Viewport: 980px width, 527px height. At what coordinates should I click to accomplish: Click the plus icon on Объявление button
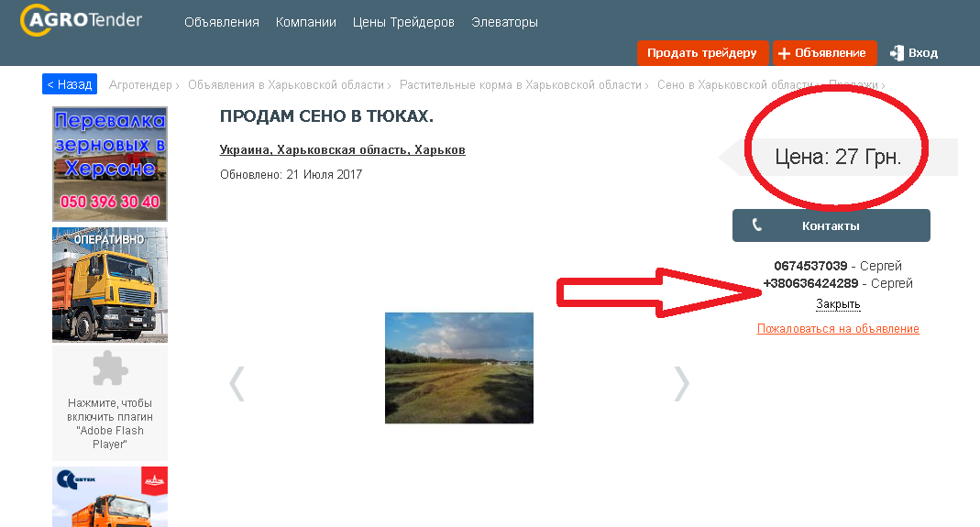click(784, 54)
